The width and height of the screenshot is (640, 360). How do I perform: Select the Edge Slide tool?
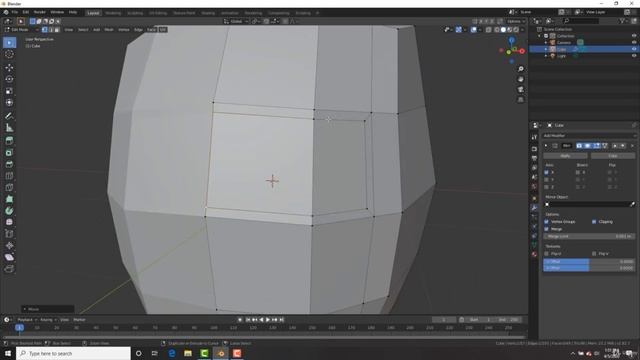click(9, 234)
